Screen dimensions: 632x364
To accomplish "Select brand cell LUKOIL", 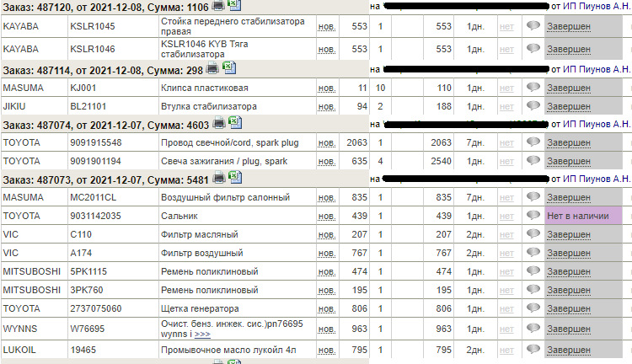I will pos(35,350).
